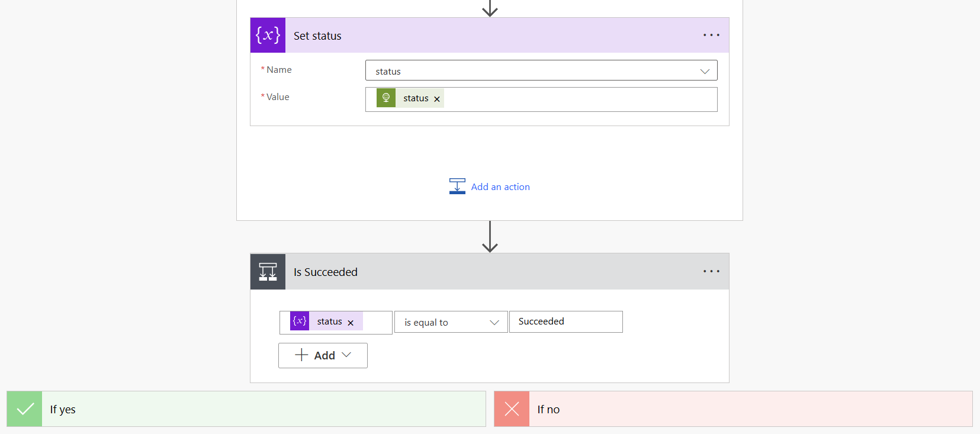Select the Is Succeeded header title
980x434 pixels.
coord(326,272)
